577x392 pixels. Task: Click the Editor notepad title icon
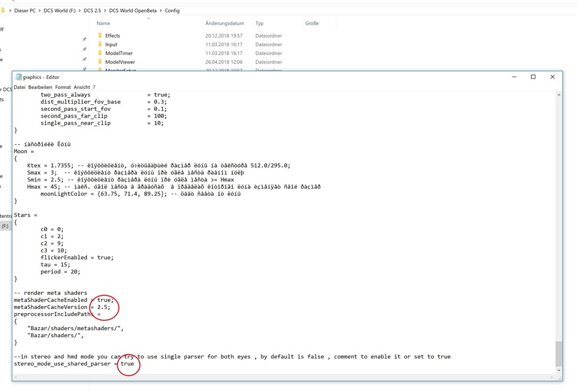click(18, 77)
